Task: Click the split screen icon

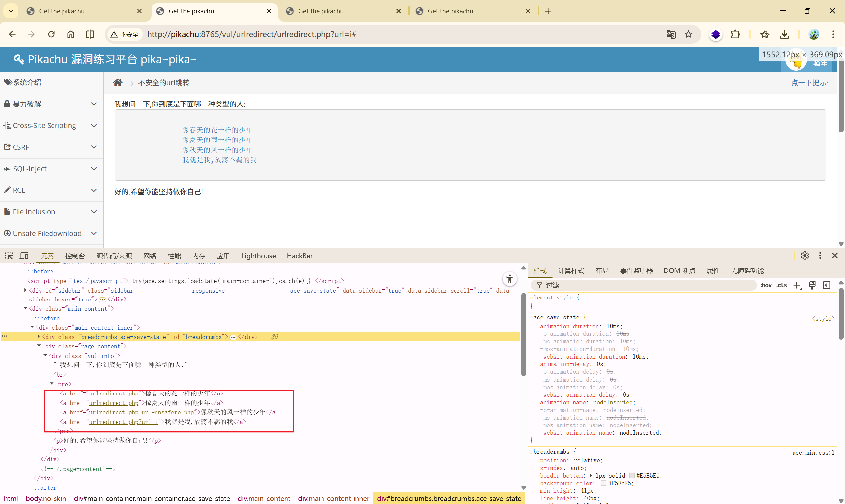Action: point(90,34)
